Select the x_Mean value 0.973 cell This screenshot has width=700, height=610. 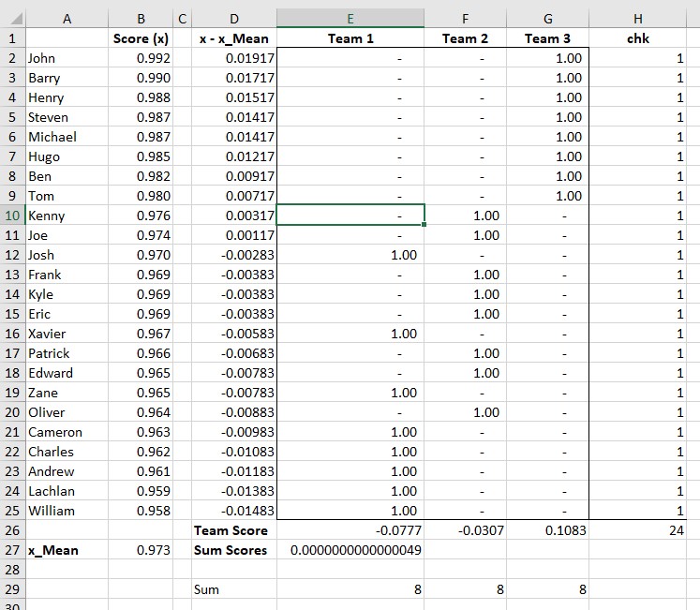click(141, 550)
